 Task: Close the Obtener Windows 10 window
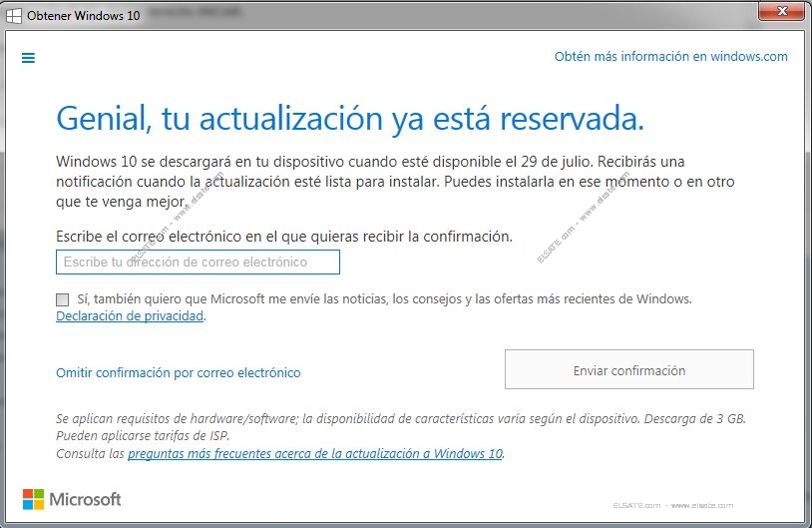782,11
